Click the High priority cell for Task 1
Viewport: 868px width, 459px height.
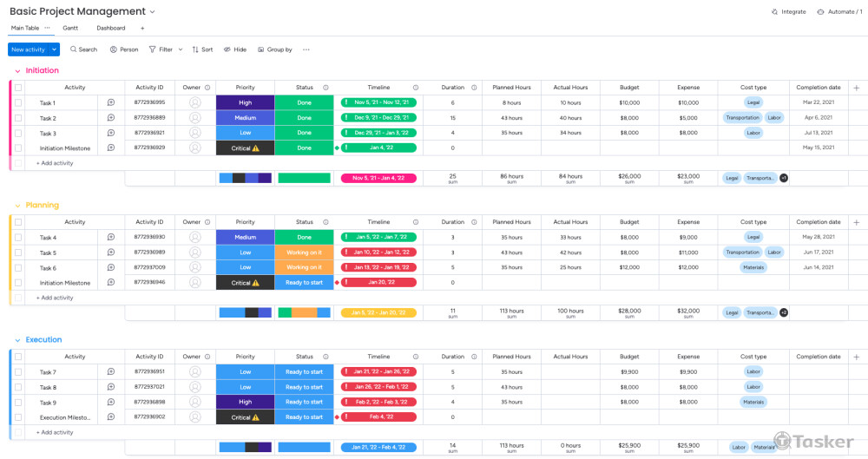tap(245, 103)
